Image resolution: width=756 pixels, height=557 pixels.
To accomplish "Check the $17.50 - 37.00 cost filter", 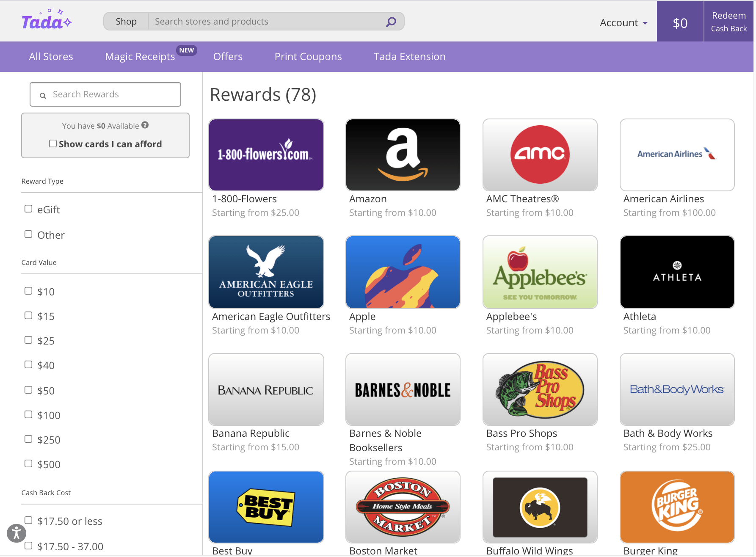I will 28,546.
